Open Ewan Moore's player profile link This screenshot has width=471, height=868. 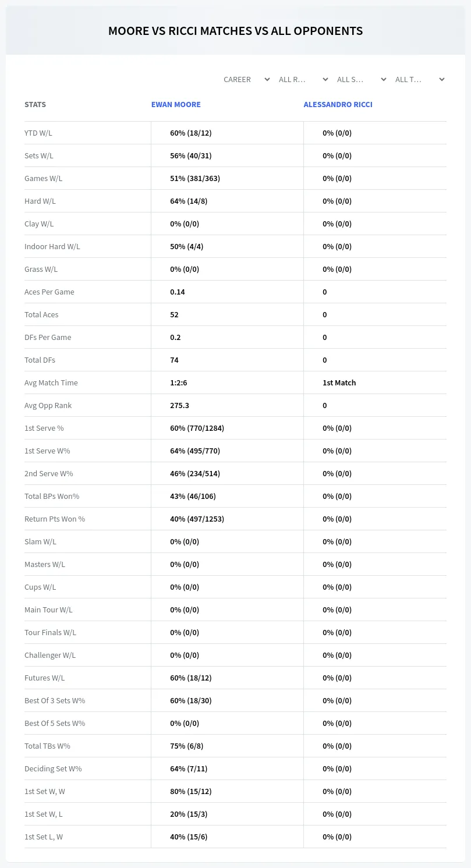(176, 105)
